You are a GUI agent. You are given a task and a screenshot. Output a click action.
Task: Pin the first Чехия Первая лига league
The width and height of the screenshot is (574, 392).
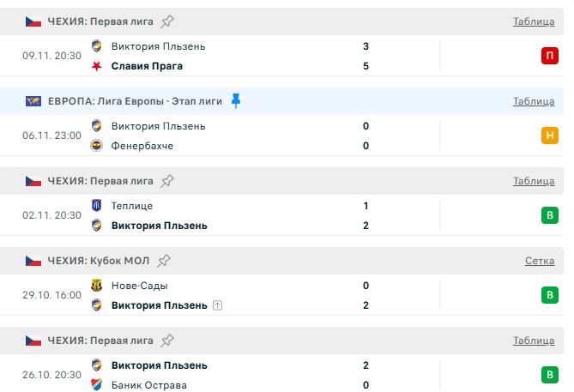pos(167,21)
